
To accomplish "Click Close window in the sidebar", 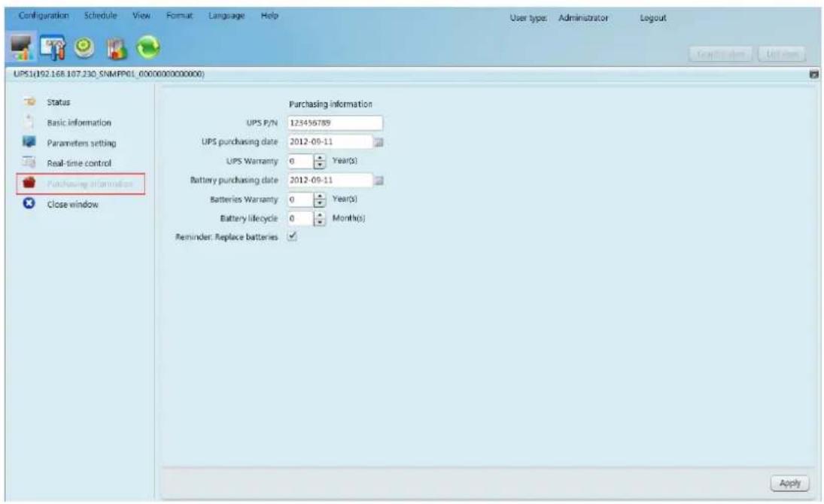I will click(72, 205).
